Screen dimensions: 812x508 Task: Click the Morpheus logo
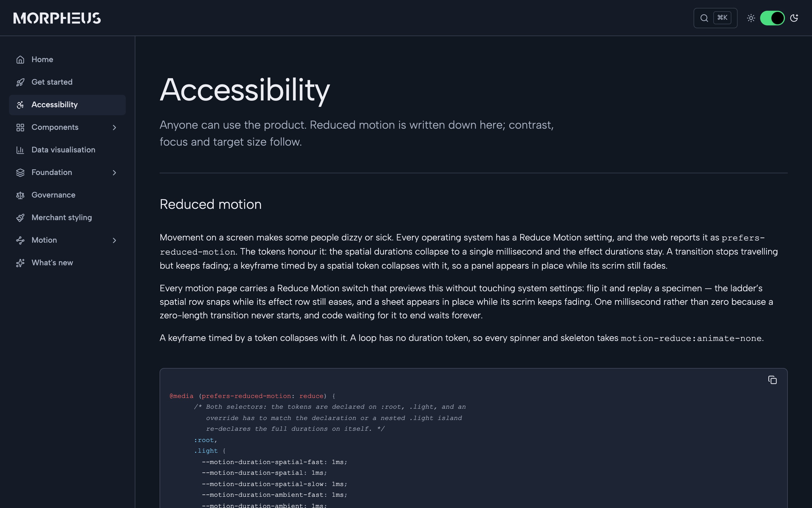tap(57, 18)
